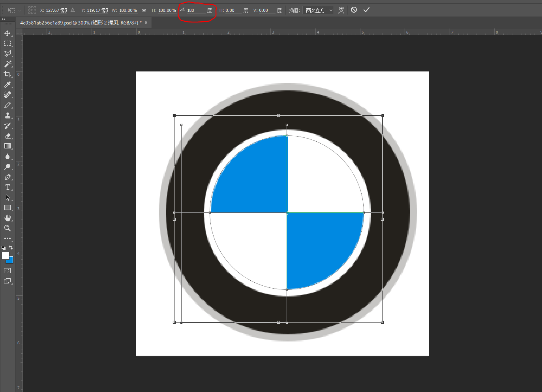The width and height of the screenshot is (542, 392).
Task: Select the Path Selection tool
Action: click(8, 197)
